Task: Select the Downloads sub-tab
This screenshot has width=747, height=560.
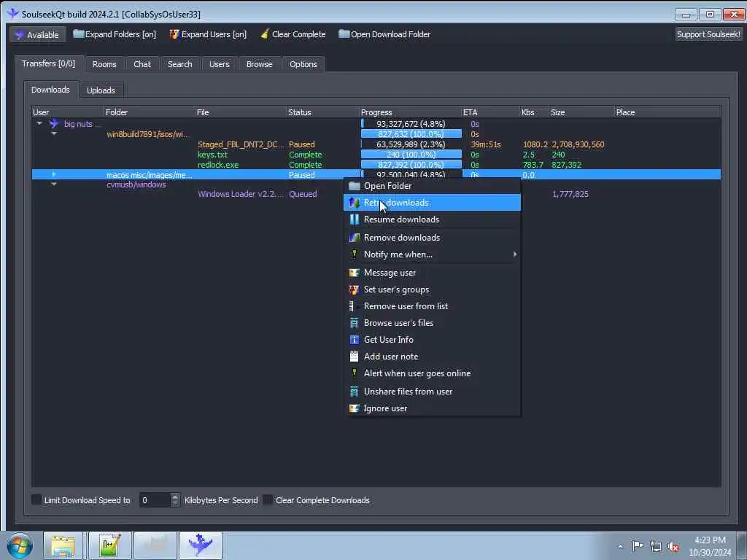Action: pos(50,90)
